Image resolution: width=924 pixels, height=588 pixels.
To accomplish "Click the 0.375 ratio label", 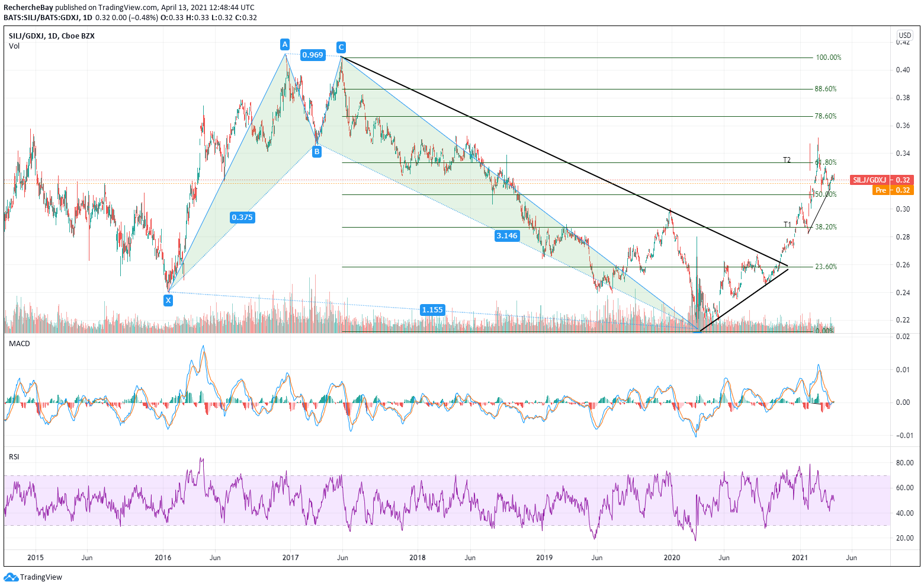I will pyautogui.click(x=242, y=218).
